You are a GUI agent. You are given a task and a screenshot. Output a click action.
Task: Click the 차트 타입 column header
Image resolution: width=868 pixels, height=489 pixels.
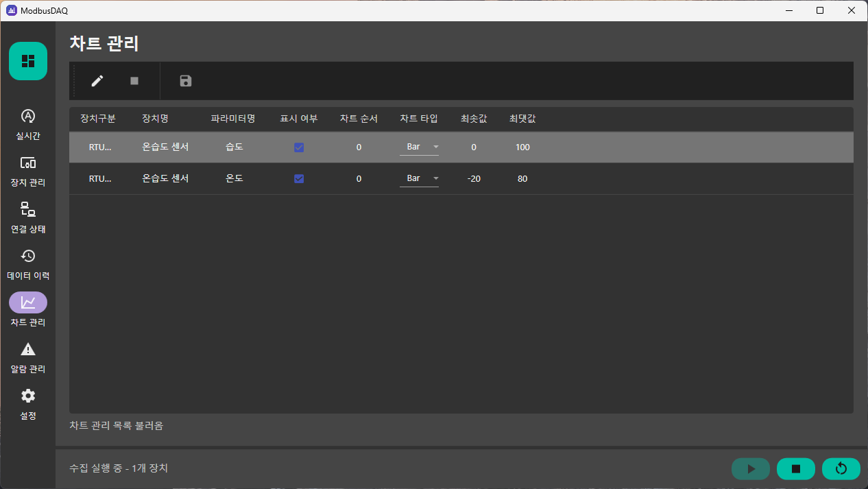(419, 119)
